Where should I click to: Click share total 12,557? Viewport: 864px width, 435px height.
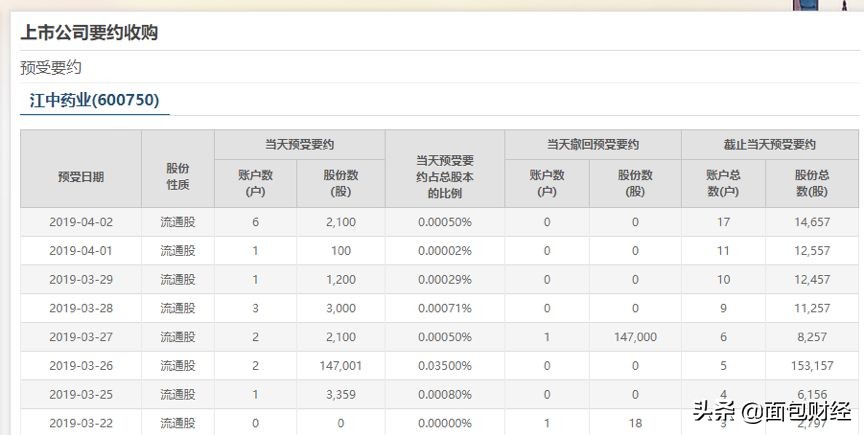(812, 251)
